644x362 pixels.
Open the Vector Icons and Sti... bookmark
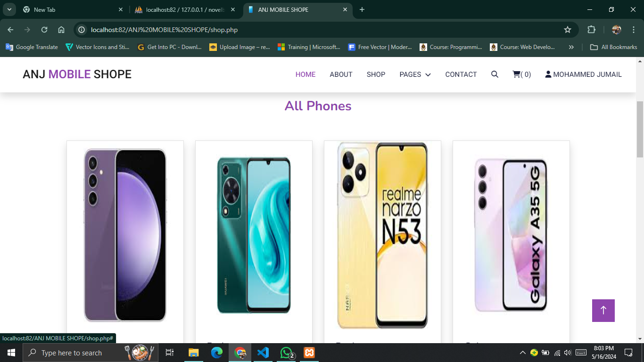click(98, 47)
